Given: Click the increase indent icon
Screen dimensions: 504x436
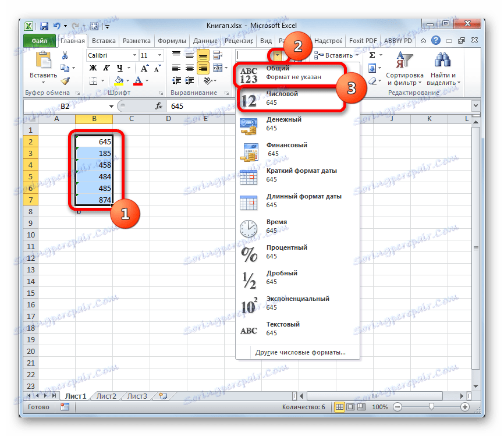Looking at the screenshot, I should pos(189,80).
